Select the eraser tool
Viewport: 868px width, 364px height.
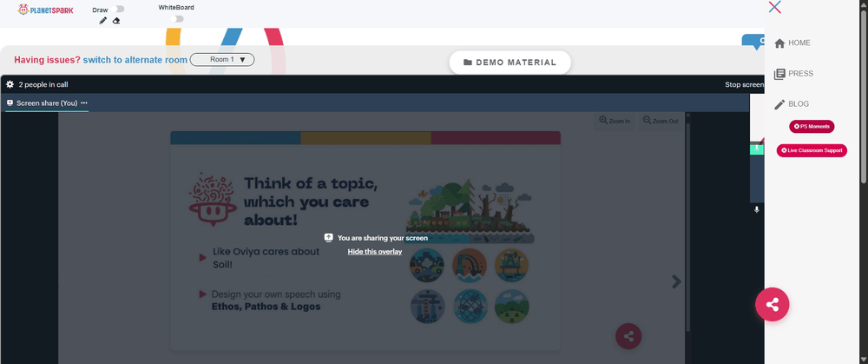coord(116,21)
